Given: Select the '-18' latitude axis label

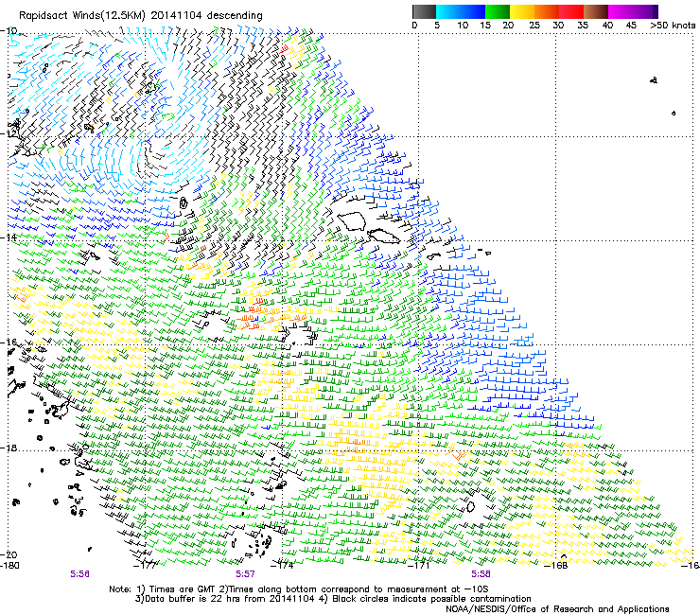Looking at the screenshot, I should tap(9, 448).
